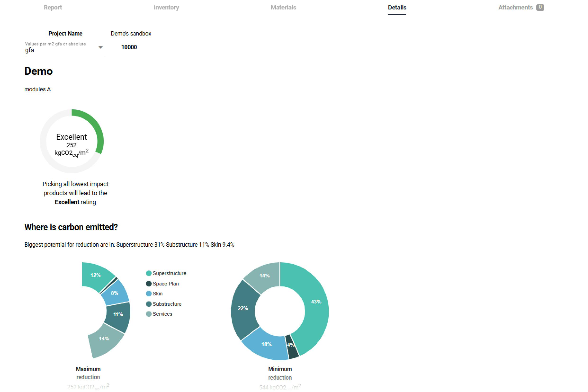Select the 22% Substructure donut segment
The width and height of the screenshot is (588, 392).
(242, 308)
